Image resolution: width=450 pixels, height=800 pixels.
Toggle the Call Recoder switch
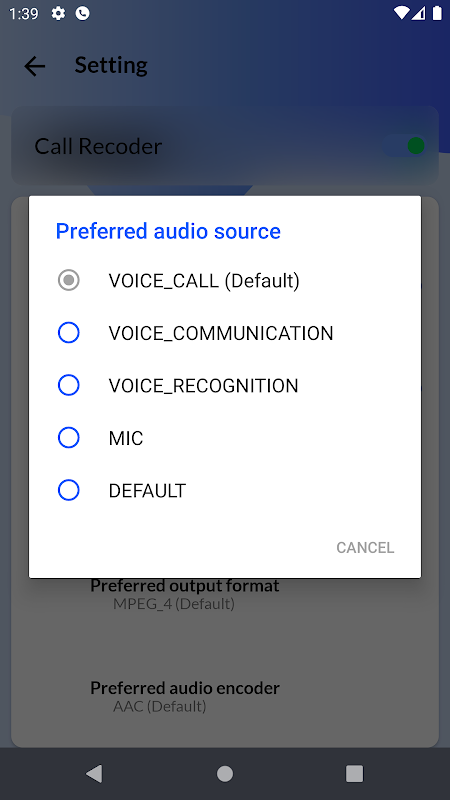pos(406,146)
